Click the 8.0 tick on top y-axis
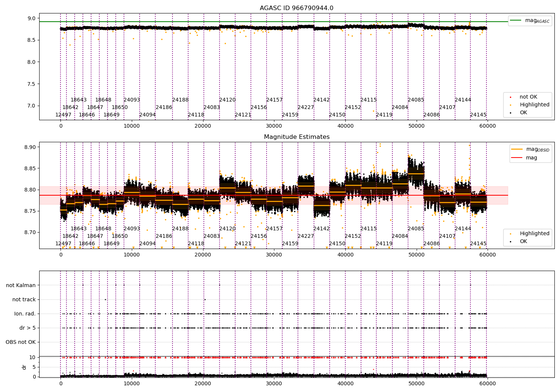The image size is (560, 392). tap(32, 62)
